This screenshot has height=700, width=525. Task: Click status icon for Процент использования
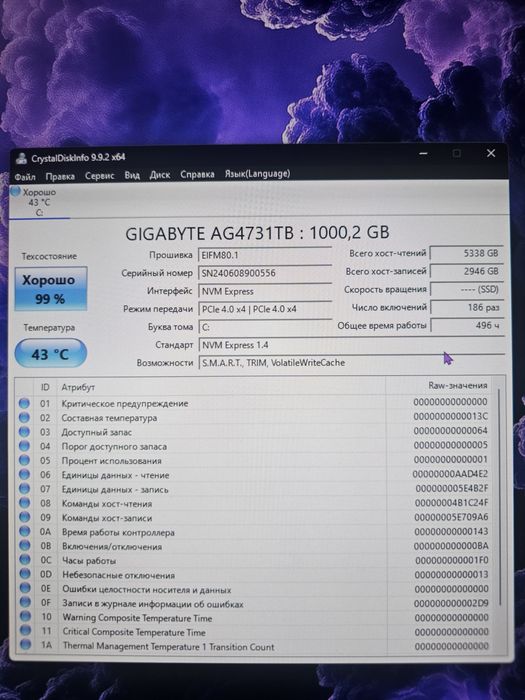click(x=25, y=460)
